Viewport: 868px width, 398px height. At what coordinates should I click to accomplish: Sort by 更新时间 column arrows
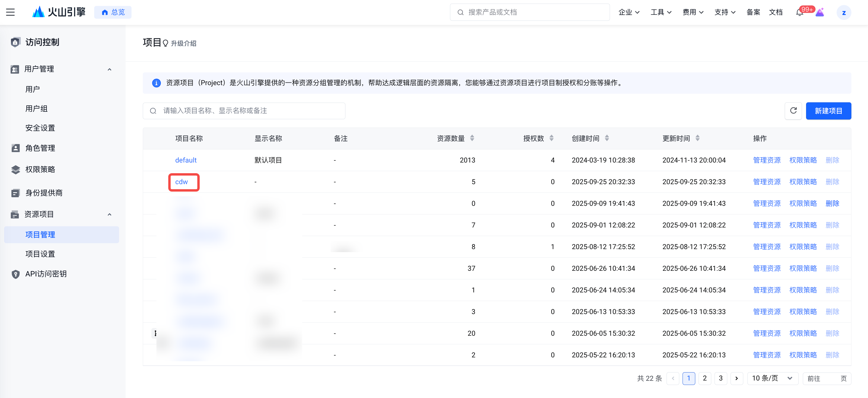click(x=697, y=138)
